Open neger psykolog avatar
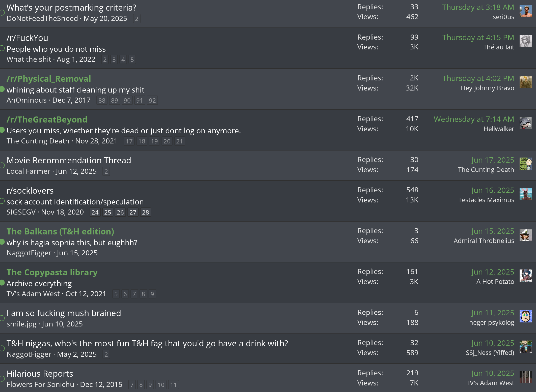536x392 pixels. click(x=525, y=317)
